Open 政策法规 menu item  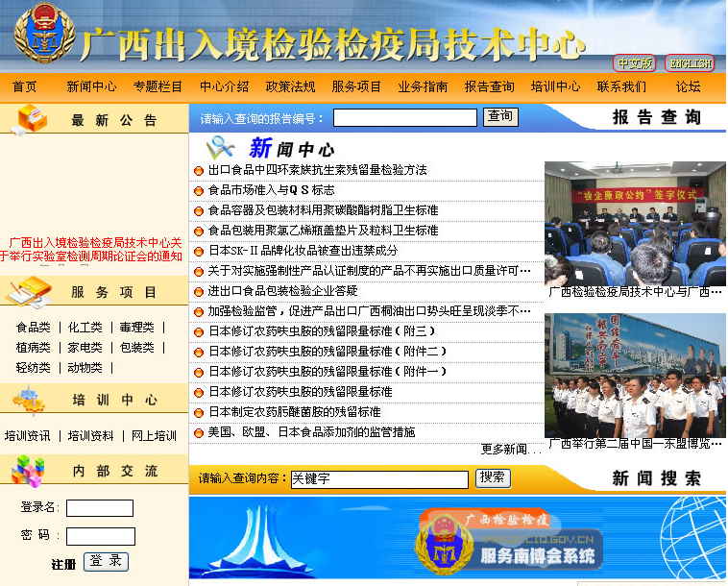point(291,86)
